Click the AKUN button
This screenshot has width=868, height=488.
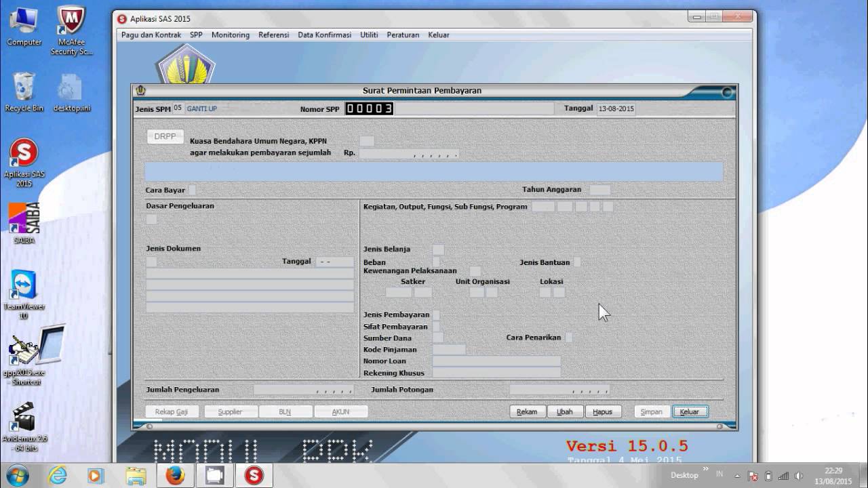click(340, 411)
